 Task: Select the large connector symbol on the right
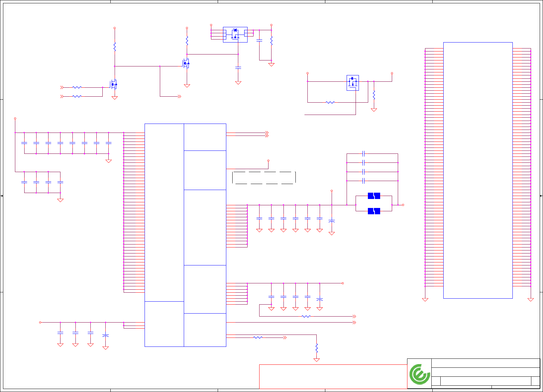(x=478, y=170)
